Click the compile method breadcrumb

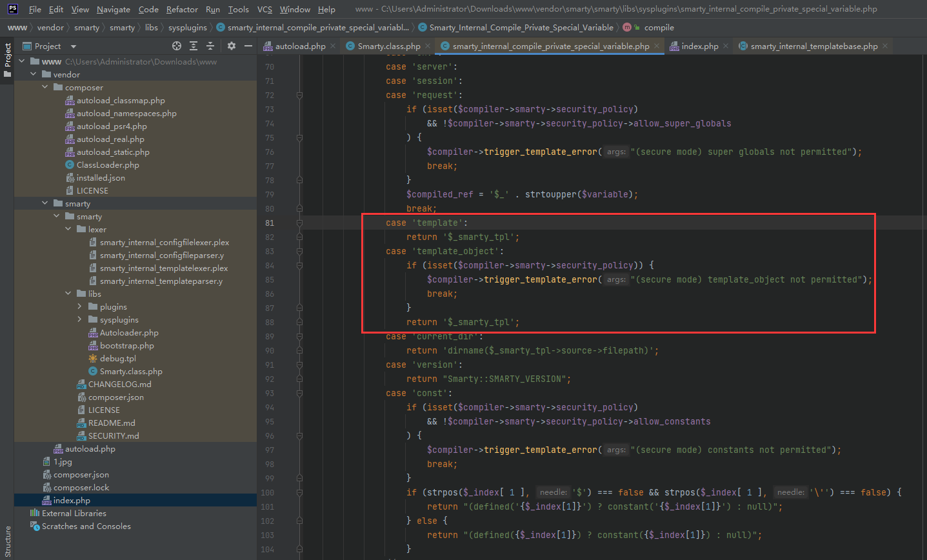(659, 27)
